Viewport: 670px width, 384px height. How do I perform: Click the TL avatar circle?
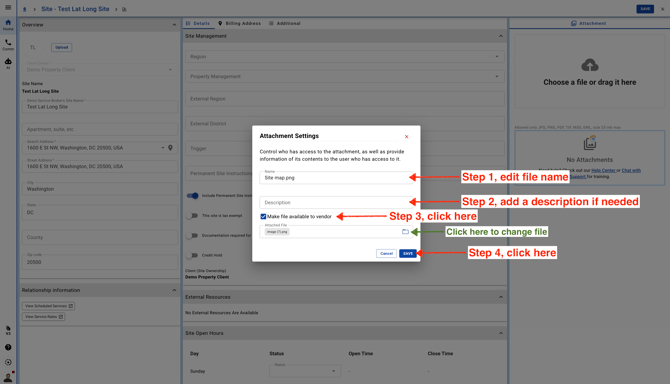(33, 47)
